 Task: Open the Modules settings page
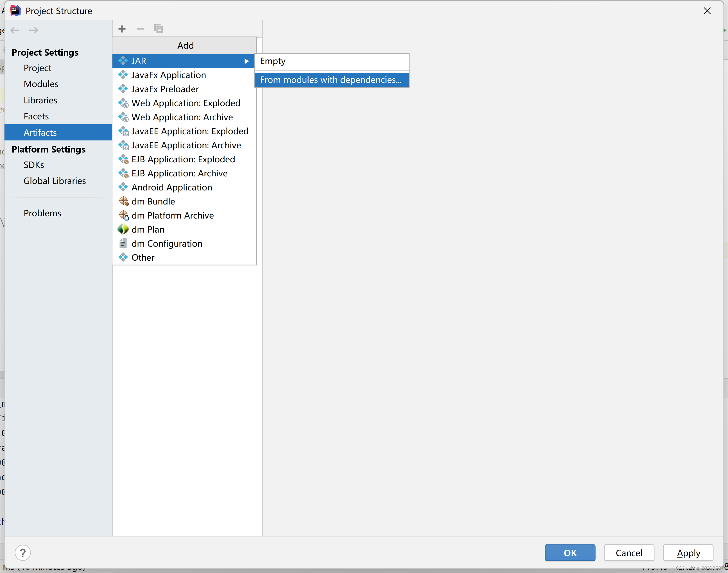[x=41, y=84]
